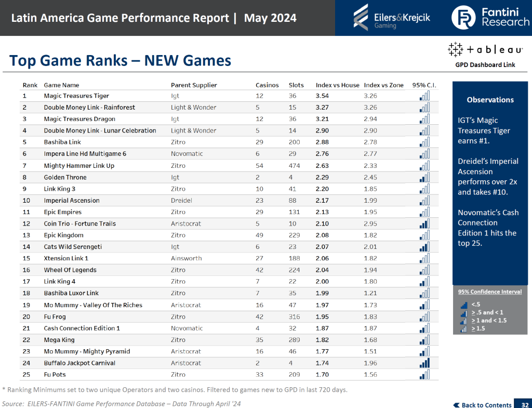The width and height of the screenshot is (532, 408).
Task: Click confidence bar icon for Epic Kingdom
Action: click(x=424, y=235)
